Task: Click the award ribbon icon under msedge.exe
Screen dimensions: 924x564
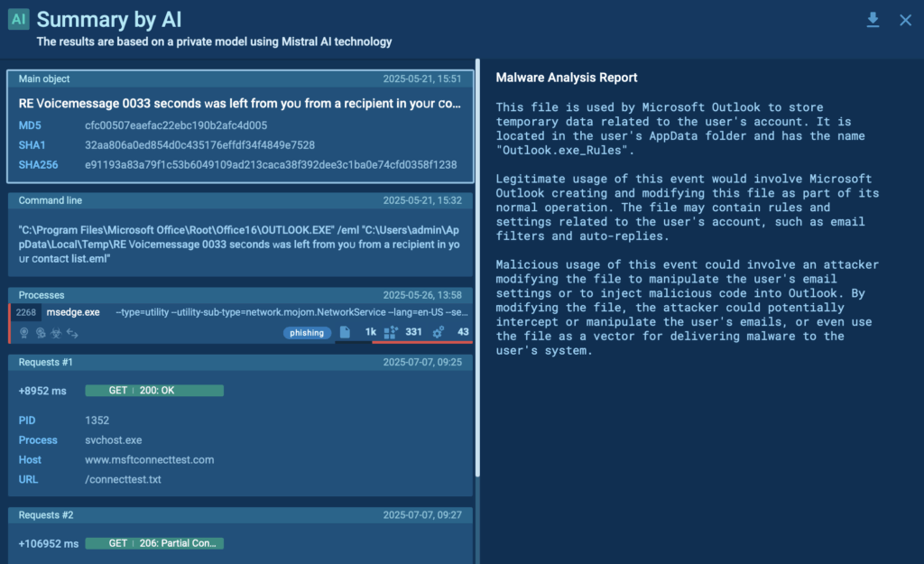Action: pyautogui.click(x=24, y=333)
